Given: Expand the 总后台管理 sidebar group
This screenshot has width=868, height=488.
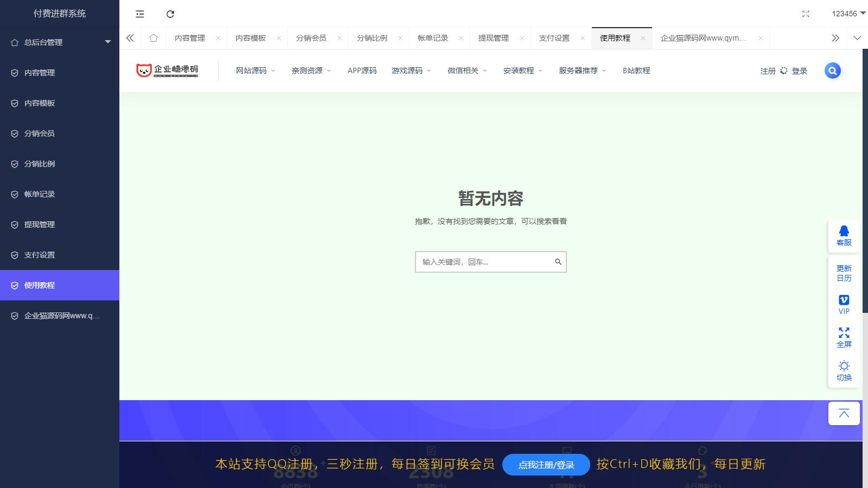Looking at the screenshot, I should [60, 42].
